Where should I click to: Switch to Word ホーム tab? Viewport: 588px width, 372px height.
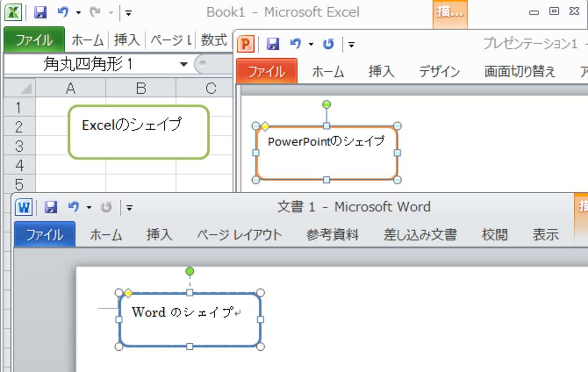click(106, 235)
